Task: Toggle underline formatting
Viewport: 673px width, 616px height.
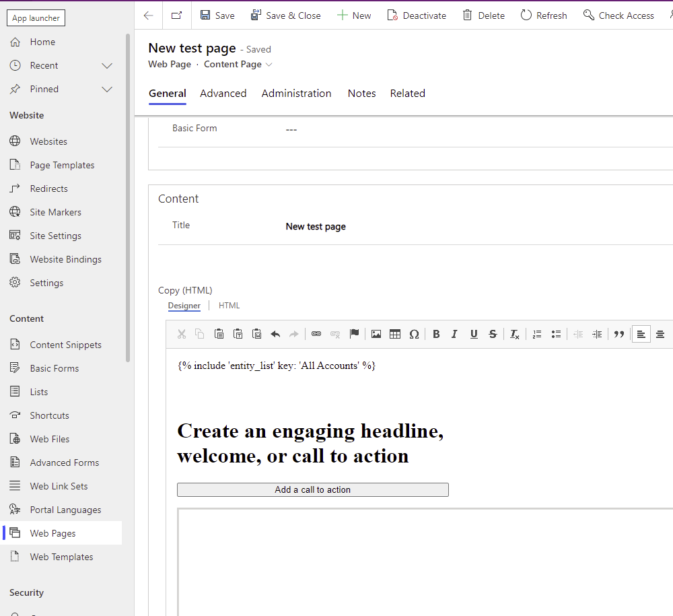Action: coord(474,334)
